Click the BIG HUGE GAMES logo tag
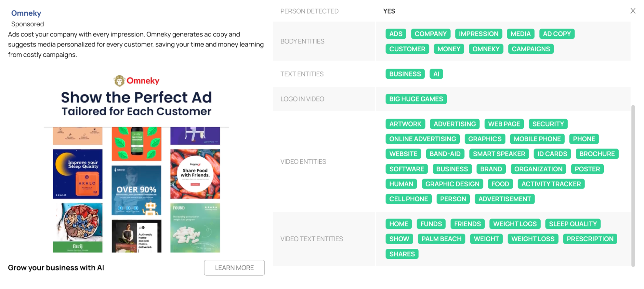Screen dimensions: 644x289 coord(416,99)
